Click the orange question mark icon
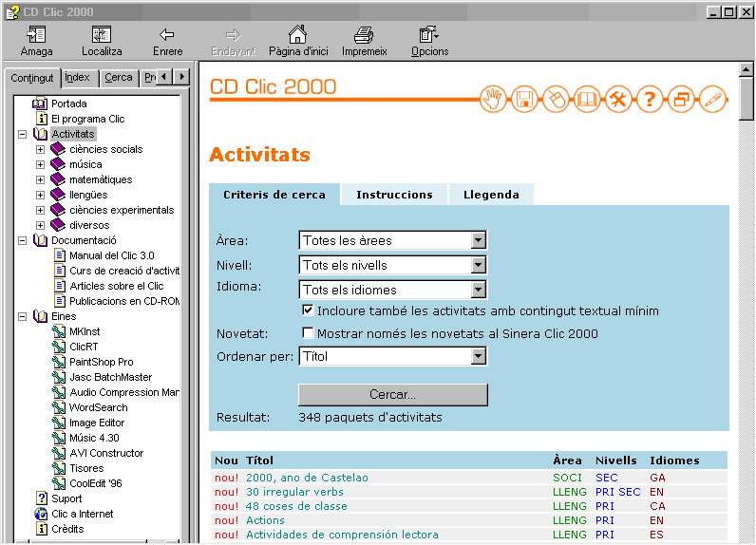Viewport: 756px width, 545px height. (650, 99)
